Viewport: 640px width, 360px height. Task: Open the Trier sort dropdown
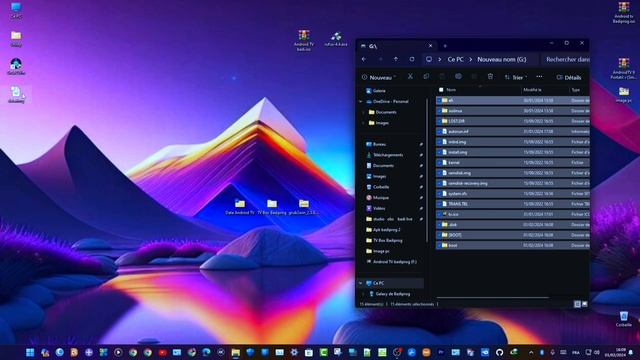pyautogui.click(x=516, y=77)
